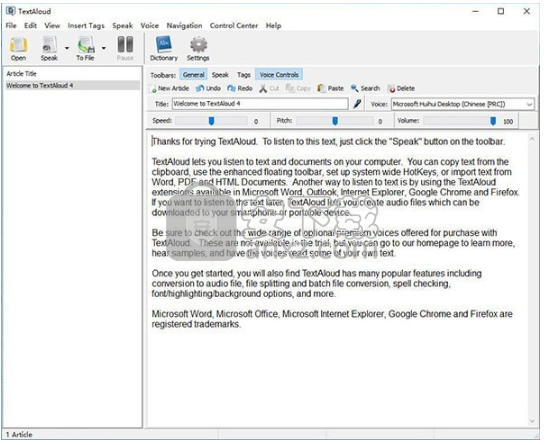The height and width of the screenshot is (445, 548).
Task: Toggle the General toolbar
Action: click(x=193, y=74)
